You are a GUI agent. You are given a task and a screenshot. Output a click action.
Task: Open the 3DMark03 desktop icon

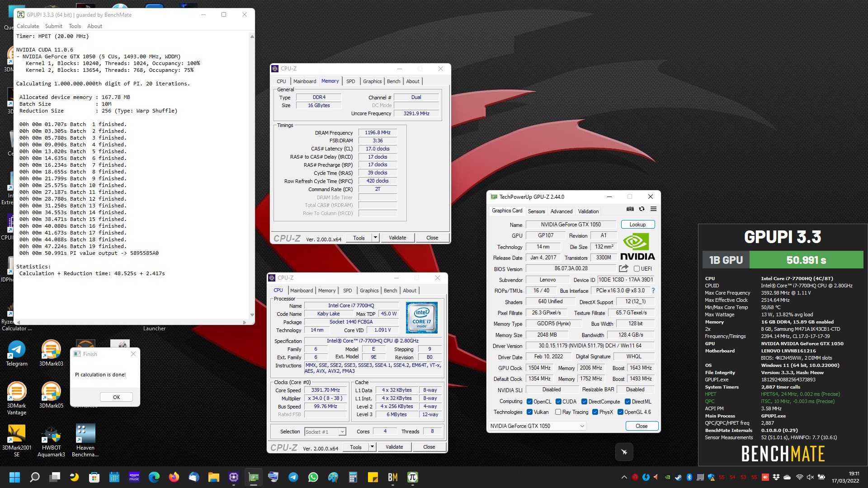point(51,353)
